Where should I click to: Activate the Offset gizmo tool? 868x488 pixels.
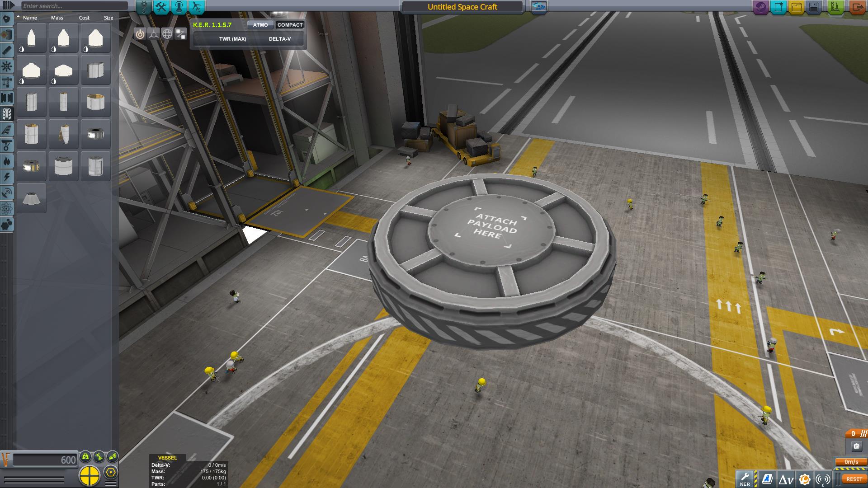(154, 34)
